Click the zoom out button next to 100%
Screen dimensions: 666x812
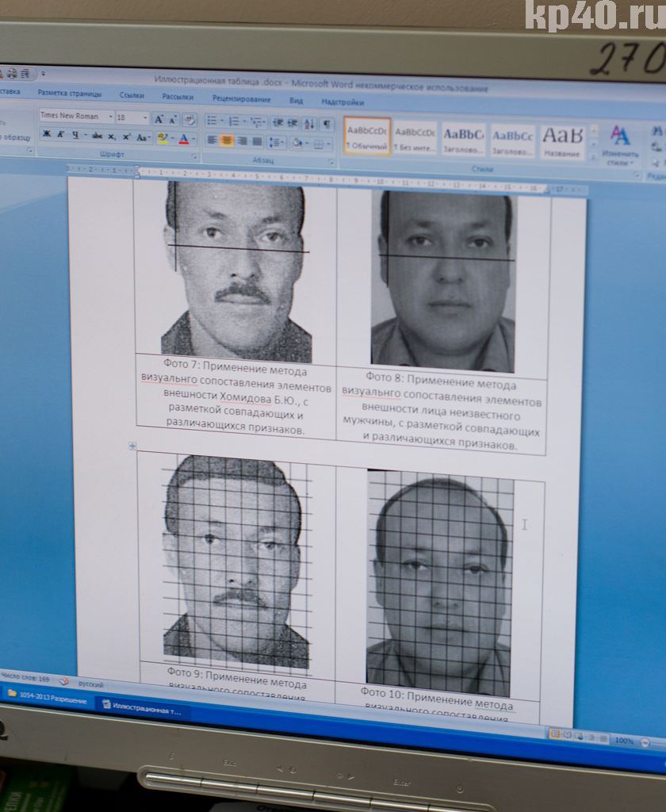[x=644, y=742]
